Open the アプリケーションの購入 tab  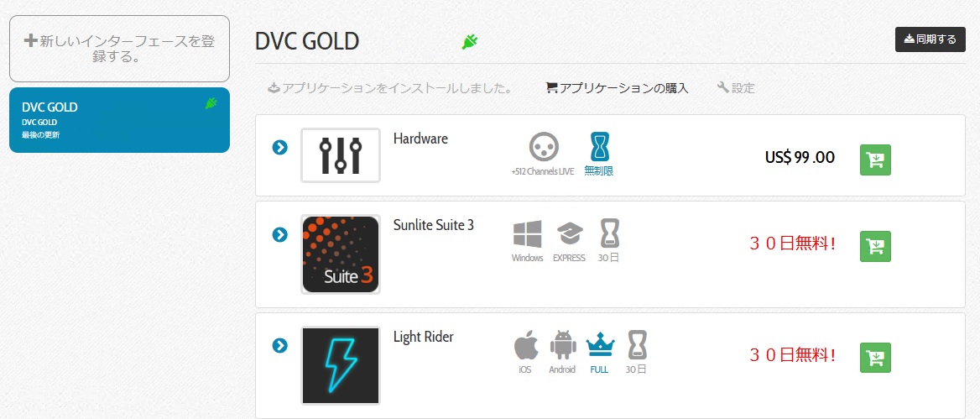tap(617, 88)
